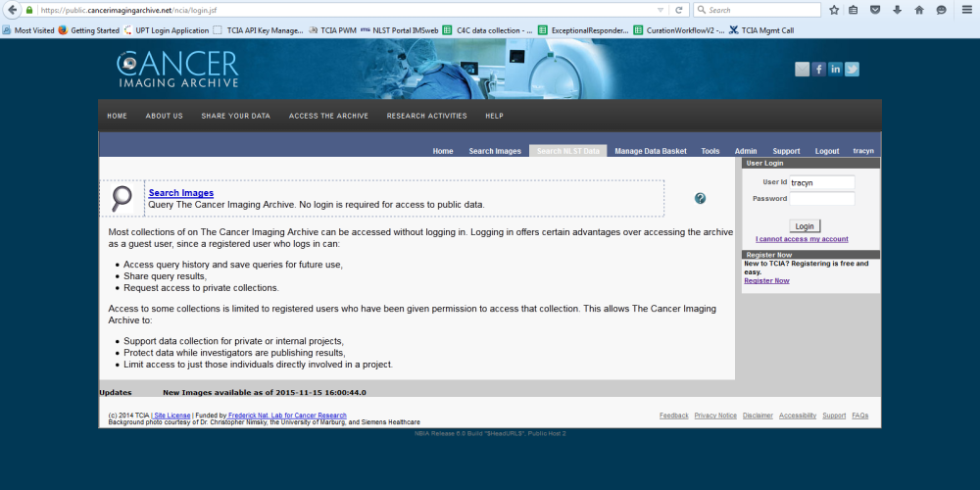
Task: Select the Manage Data Basket tab
Action: tap(651, 151)
